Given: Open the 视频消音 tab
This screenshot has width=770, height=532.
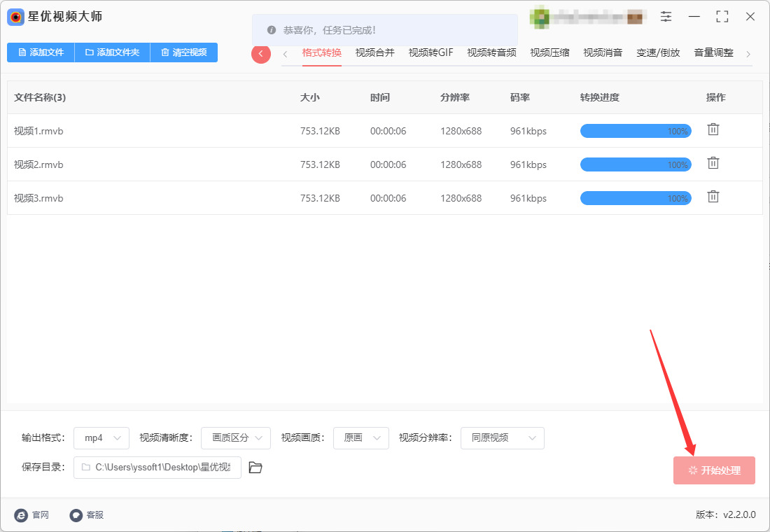Looking at the screenshot, I should pyautogui.click(x=603, y=53).
